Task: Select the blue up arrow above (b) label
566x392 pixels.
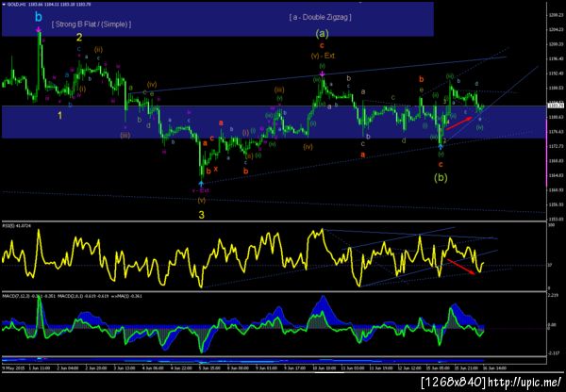Action: pos(441,147)
